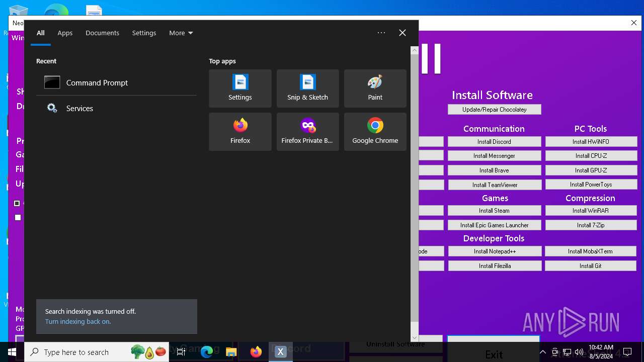Image resolution: width=644 pixels, height=362 pixels.
Task: Click the Recent label in search panel
Action: pos(46,61)
